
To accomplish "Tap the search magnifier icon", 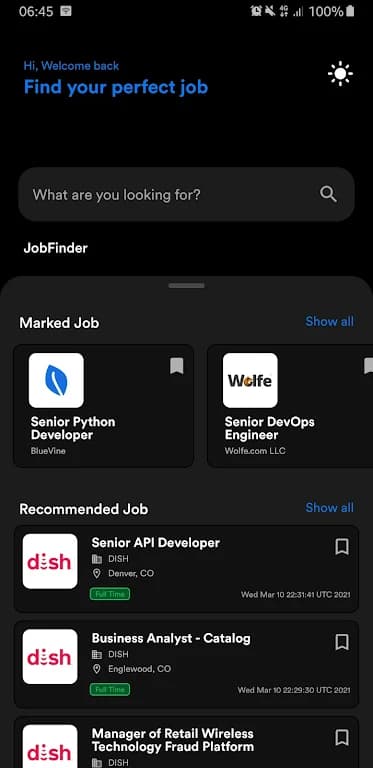I will [x=328, y=194].
